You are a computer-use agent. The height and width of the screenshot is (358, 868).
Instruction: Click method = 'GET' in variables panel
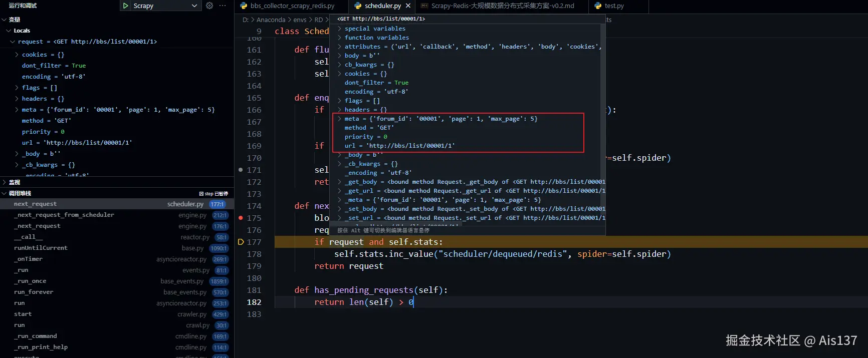[47, 121]
